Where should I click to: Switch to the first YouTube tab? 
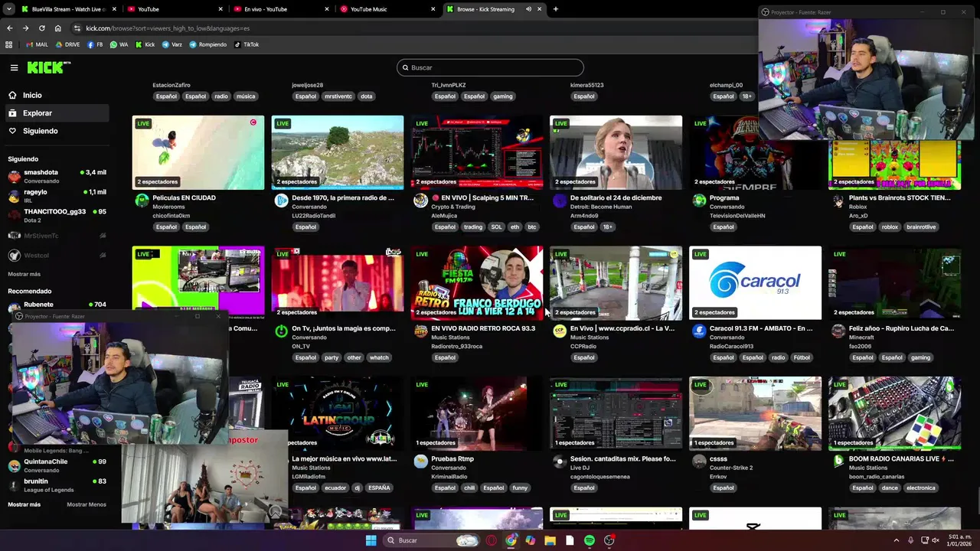(175, 9)
